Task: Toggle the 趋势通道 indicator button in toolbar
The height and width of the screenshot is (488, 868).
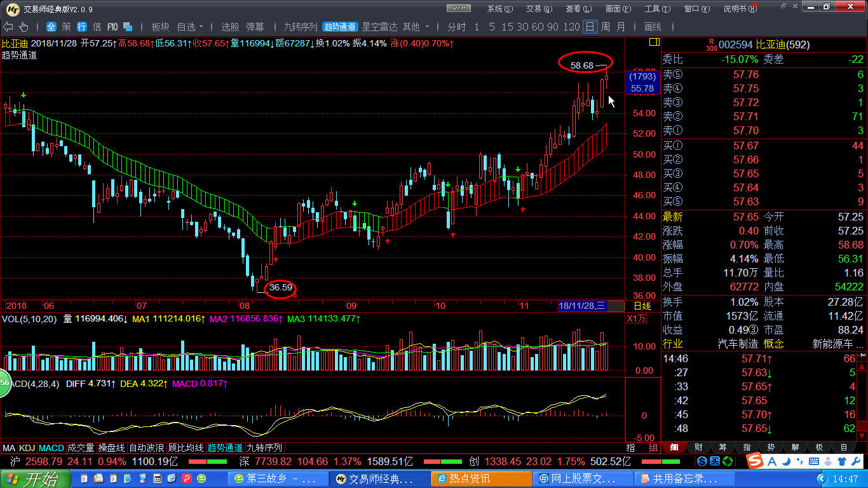Action: 340,27
